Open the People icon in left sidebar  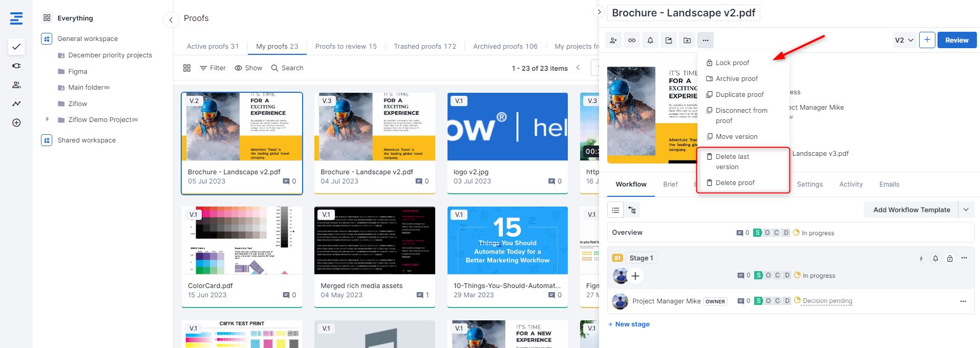click(16, 85)
